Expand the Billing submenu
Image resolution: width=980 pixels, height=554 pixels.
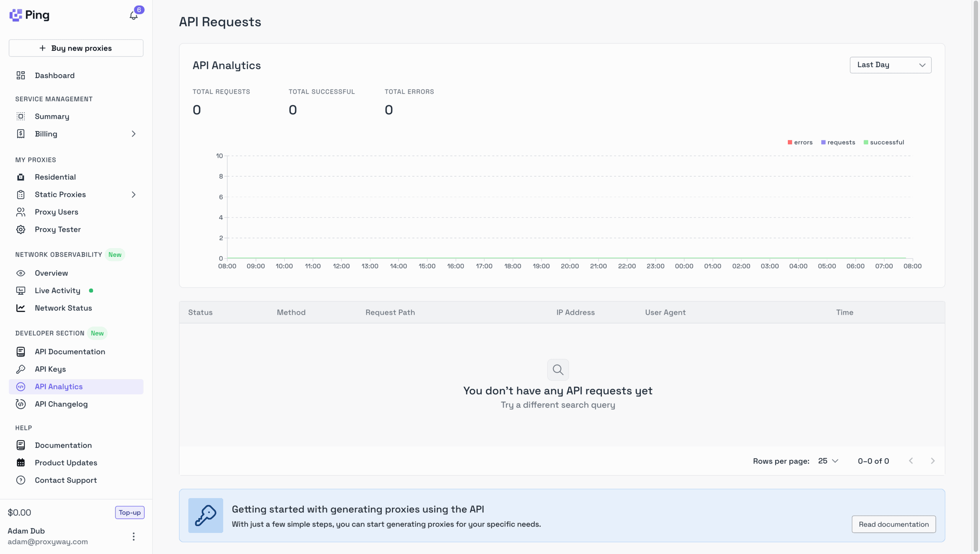click(x=134, y=134)
